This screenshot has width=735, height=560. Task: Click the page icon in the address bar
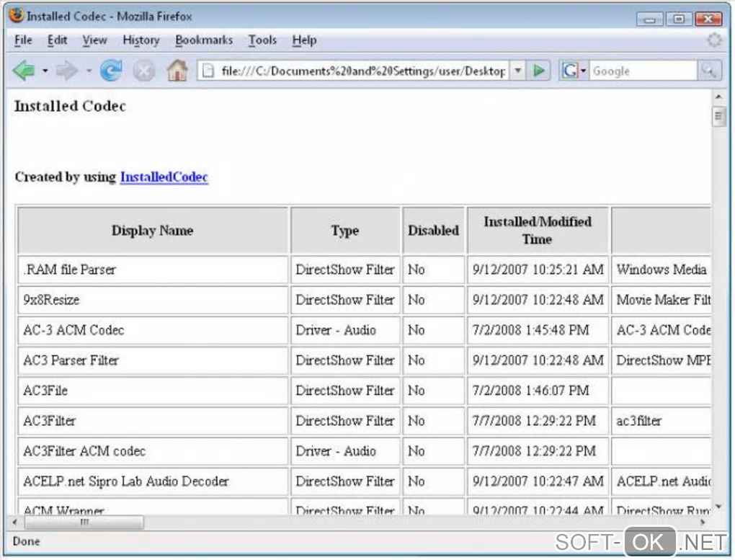pos(208,71)
